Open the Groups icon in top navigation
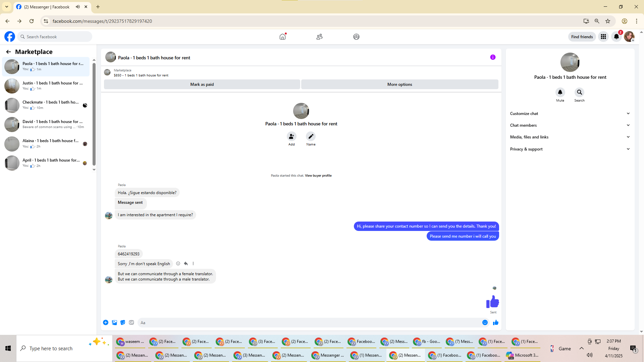The width and height of the screenshot is (644, 362). click(356, 37)
